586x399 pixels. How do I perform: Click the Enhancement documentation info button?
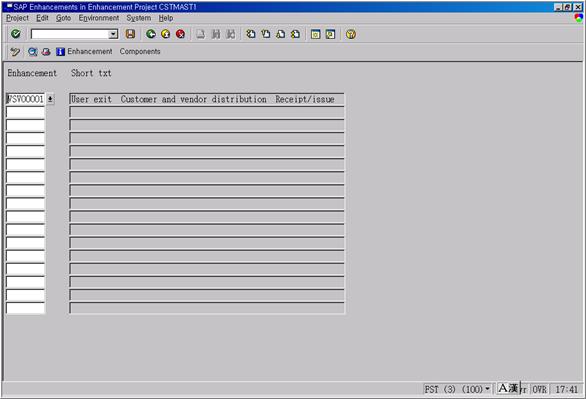pos(84,52)
